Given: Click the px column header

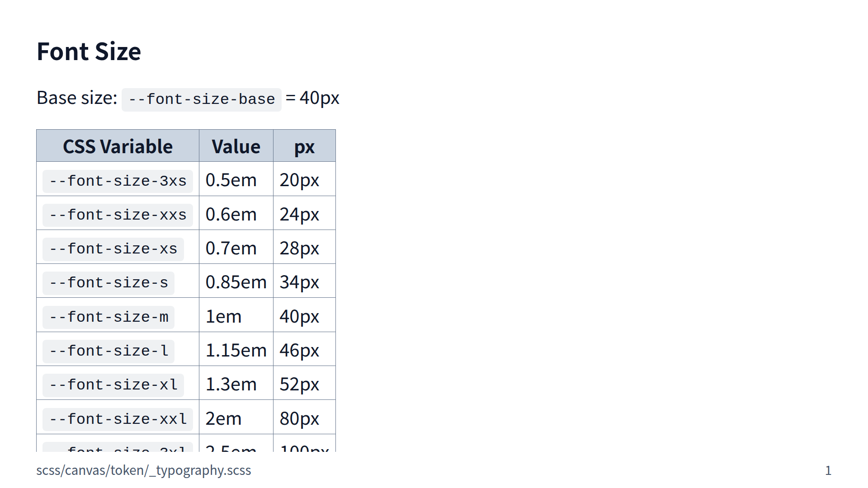Looking at the screenshot, I should click(x=304, y=146).
